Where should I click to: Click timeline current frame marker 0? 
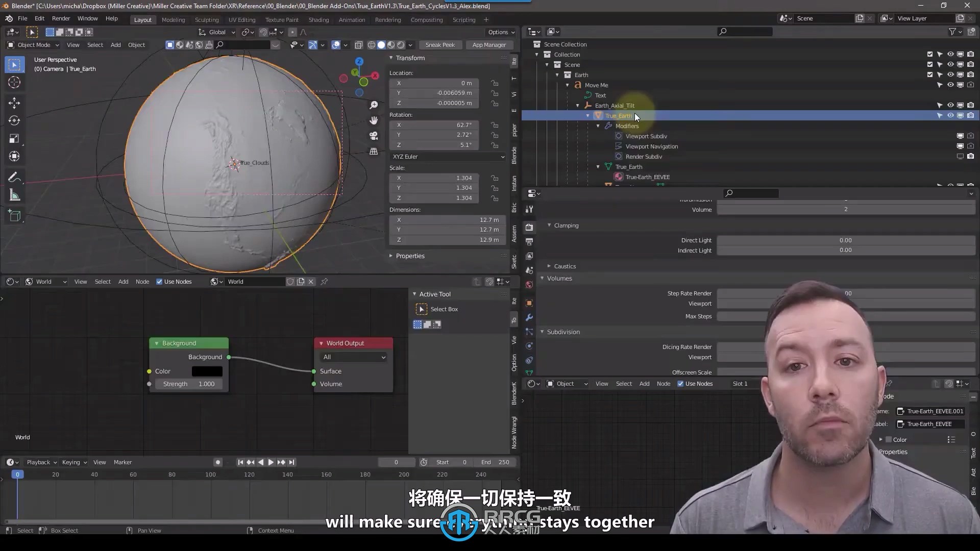pyautogui.click(x=17, y=474)
